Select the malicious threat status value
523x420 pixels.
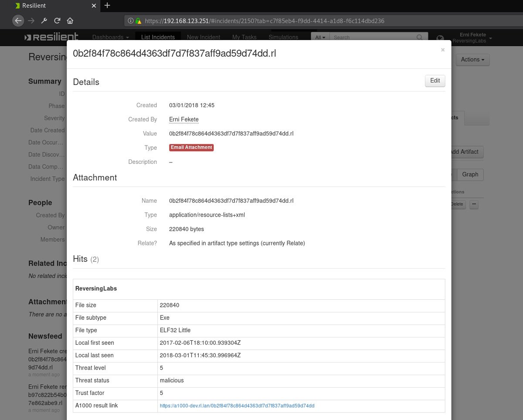[172, 380]
